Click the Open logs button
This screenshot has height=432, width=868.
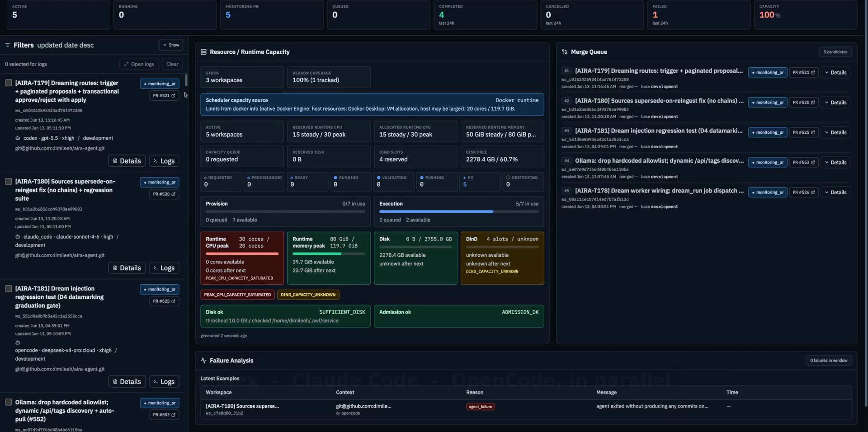139,64
